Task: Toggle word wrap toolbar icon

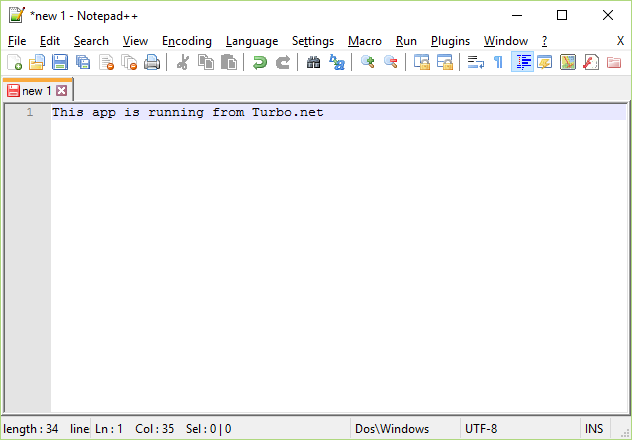Action: (x=476, y=62)
